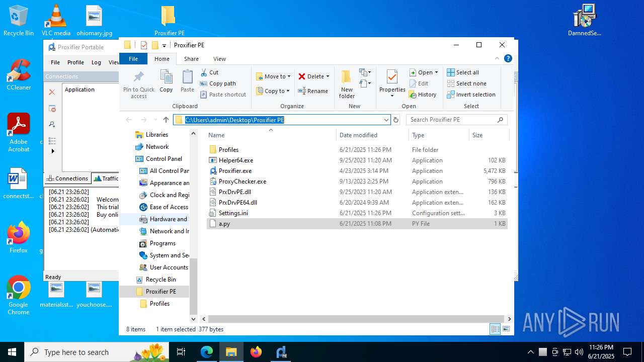644x362 pixels.
Task: Open the File ribbon tab
Action: [133, 59]
